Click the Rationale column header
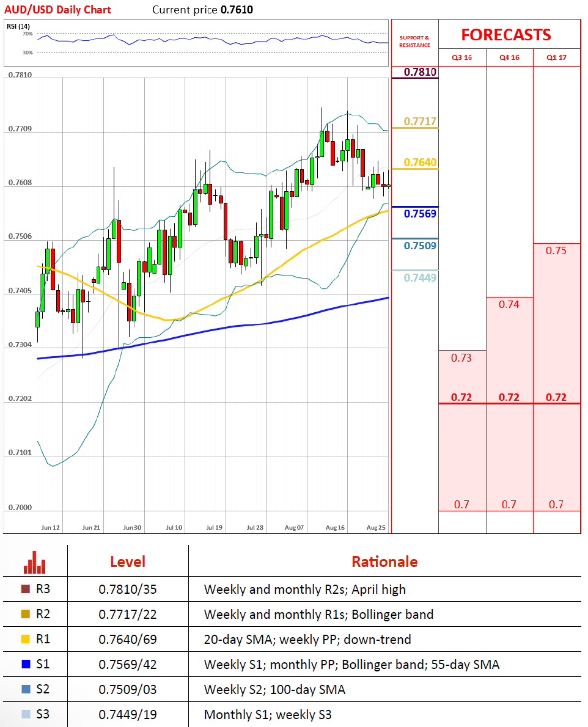This screenshot has height=727, width=588. pyautogui.click(x=384, y=562)
